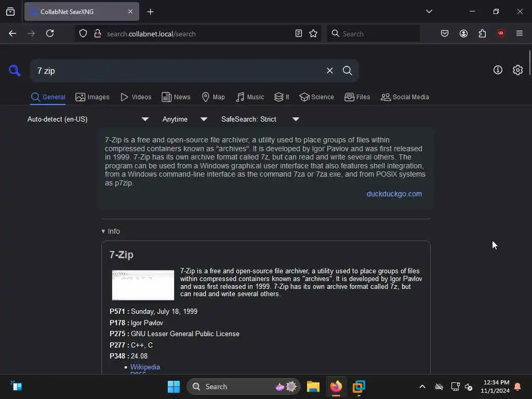Click the 7-Zip screenshot thumbnail

tap(143, 285)
